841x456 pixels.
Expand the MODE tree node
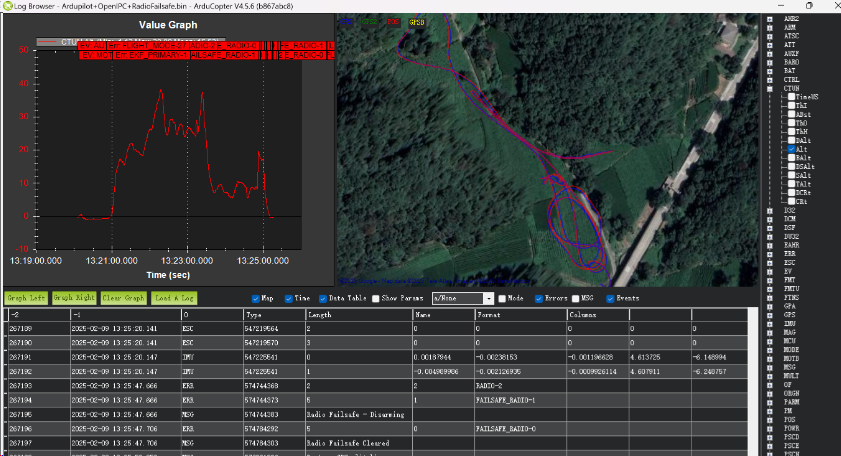coord(770,350)
